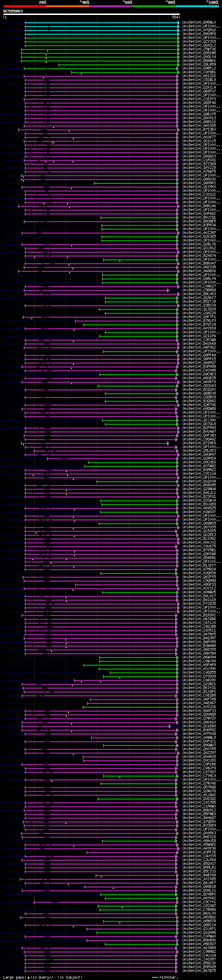Viewport: 222px width, 980px height.
Task: Click the shortened alignment arrow of UniRef100_C5BMD9
Action: tap(168, 290)
